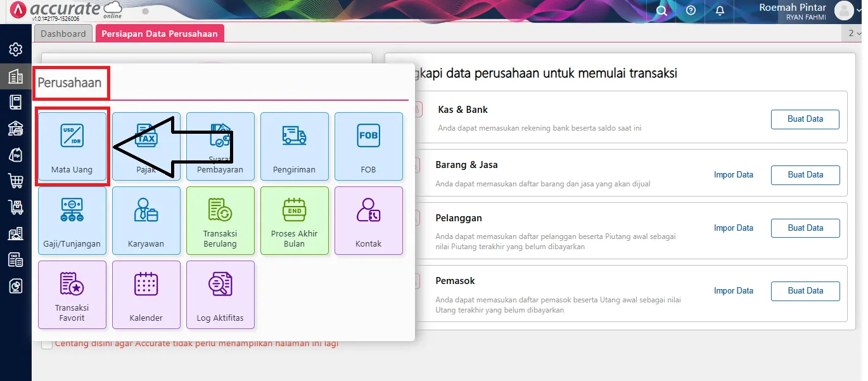Click the Pelanggan heading
Viewport: 868px width, 381px height.
[x=459, y=218]
